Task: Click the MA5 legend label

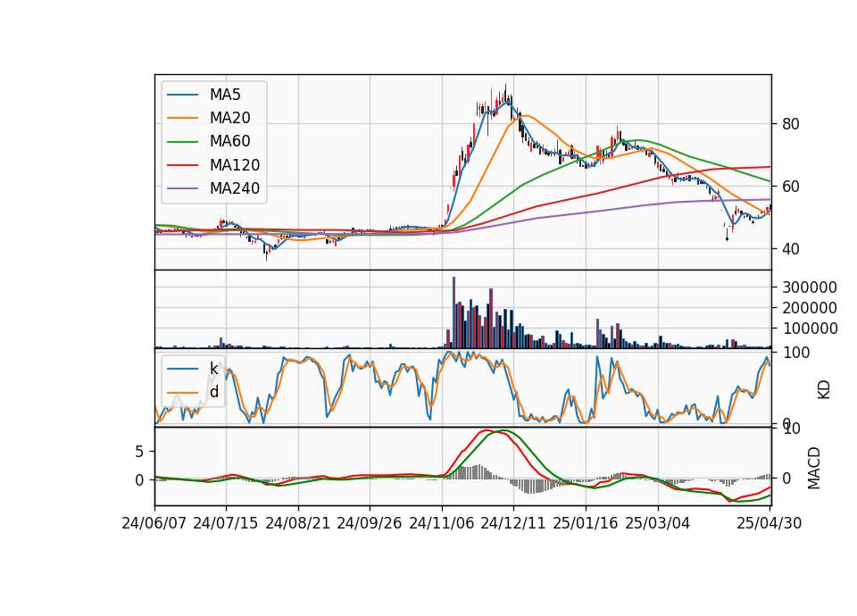Action: [x=225, y=95]
